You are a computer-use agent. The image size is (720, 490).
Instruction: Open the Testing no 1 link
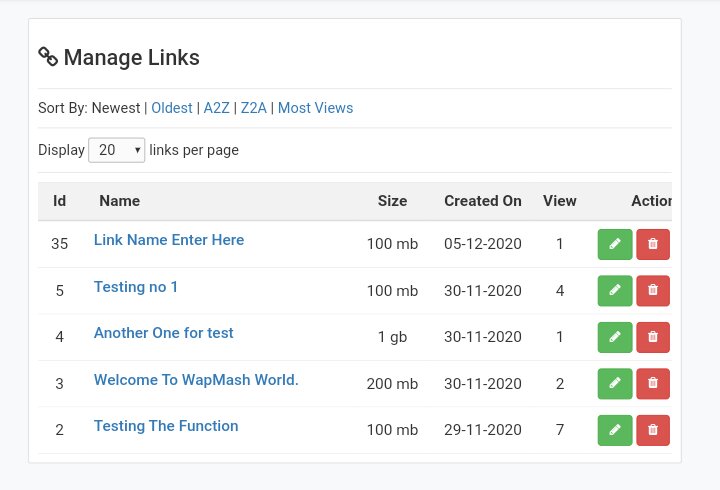(136, 287)
